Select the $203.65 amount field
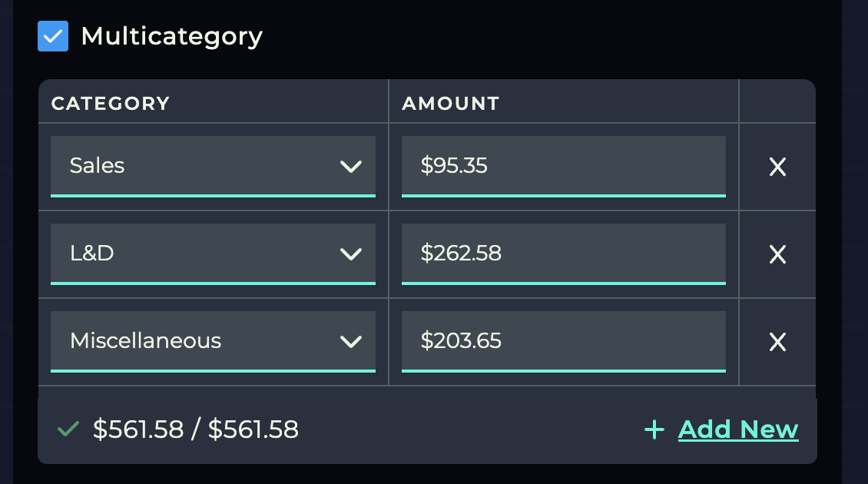 click(563, 341)
